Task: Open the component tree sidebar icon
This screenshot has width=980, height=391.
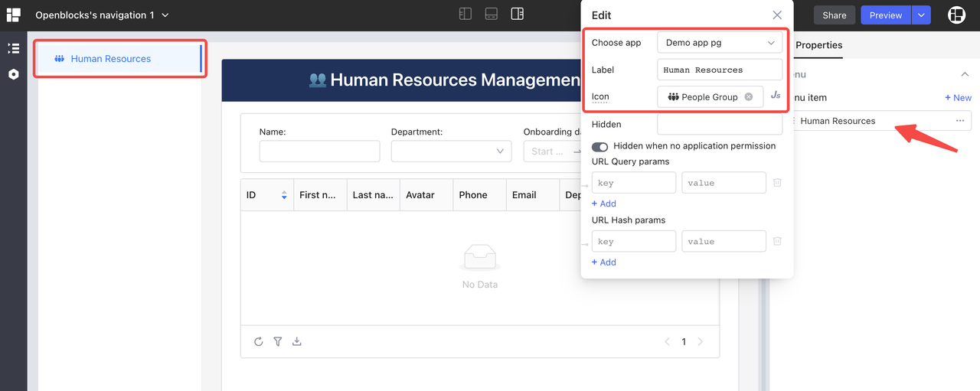Action: click(13, 48)
